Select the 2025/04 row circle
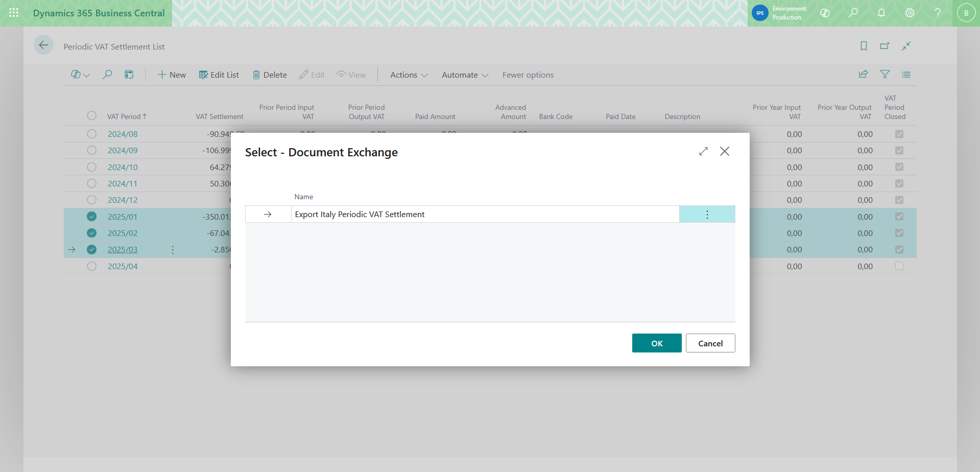This screenshot has width=980, height=472. [91, 266]
